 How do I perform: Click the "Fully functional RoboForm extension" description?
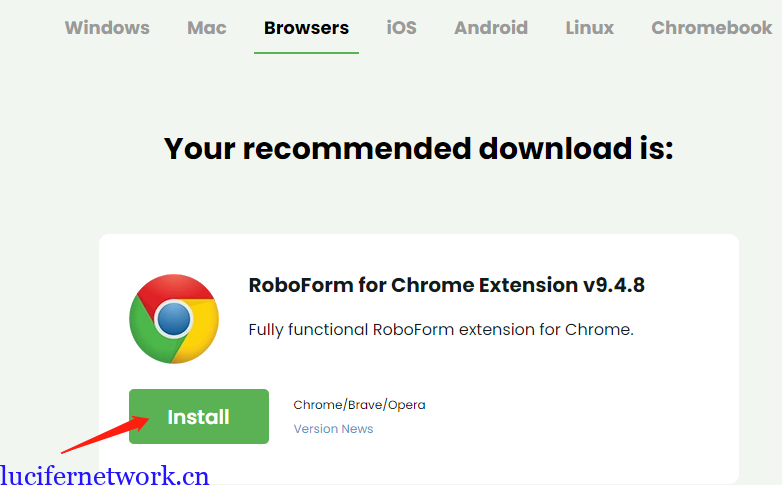click(440, 330)
